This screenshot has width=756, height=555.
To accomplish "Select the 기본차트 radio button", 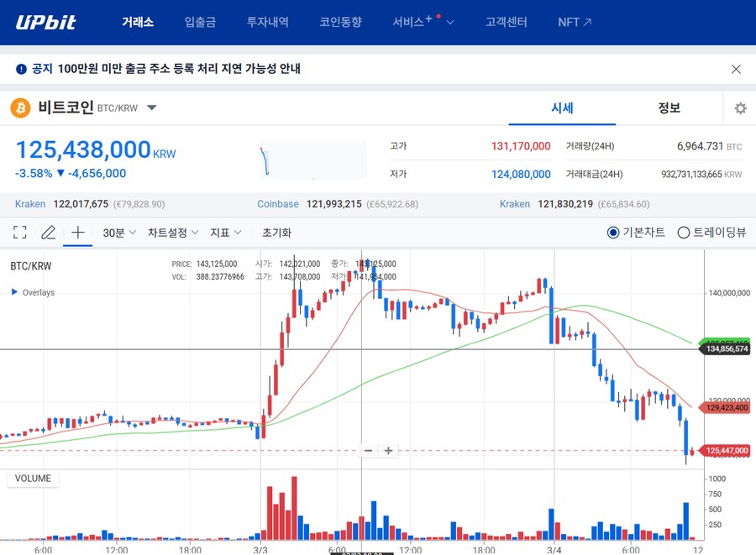I will [613, 233].
